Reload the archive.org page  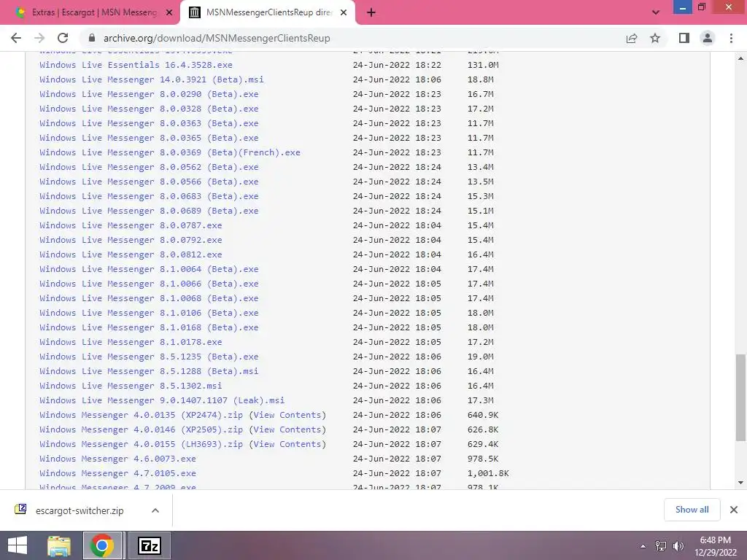[x=63, y=38]
